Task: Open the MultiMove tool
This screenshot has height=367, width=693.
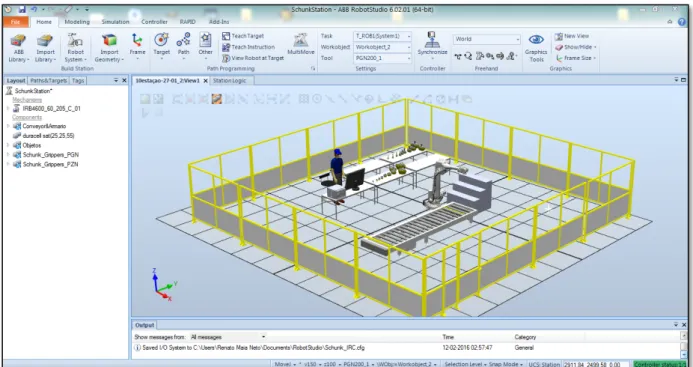Action: pos(301,44)
